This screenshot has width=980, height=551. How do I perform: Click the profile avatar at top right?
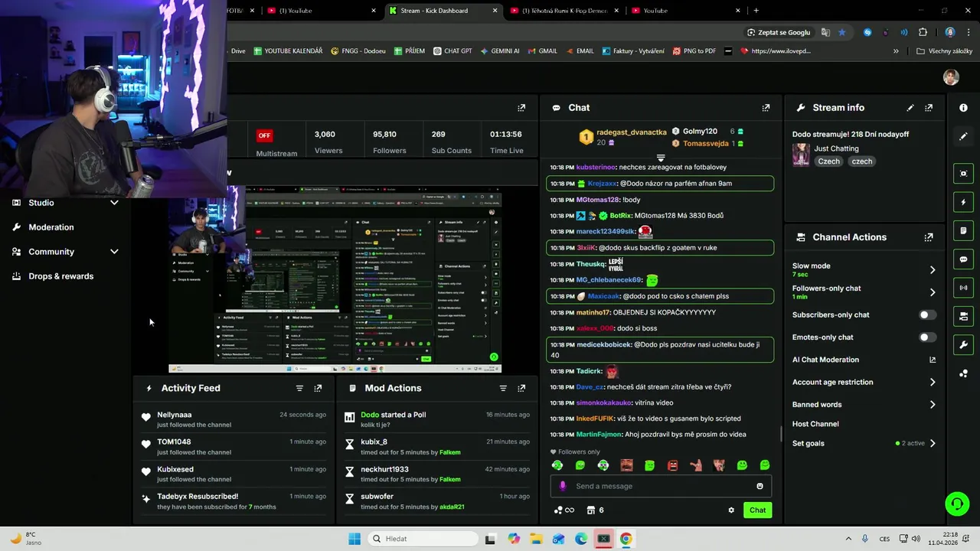[x=951, y=77]
